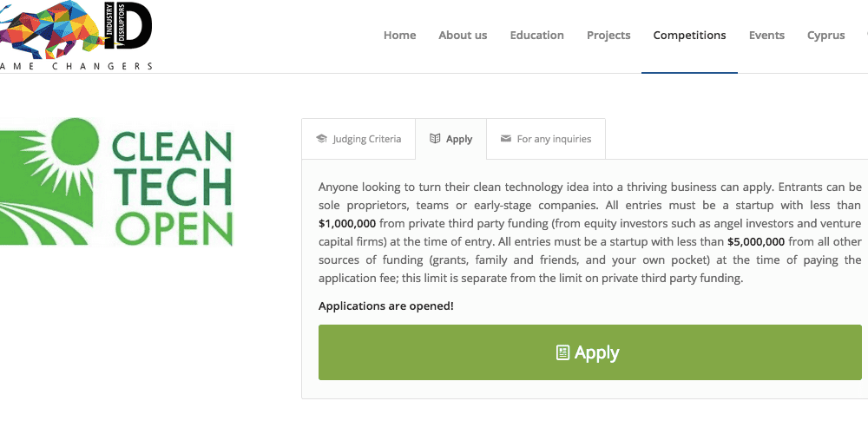
Task: Go to the About us menu item
Action: (x=463, y=36)
